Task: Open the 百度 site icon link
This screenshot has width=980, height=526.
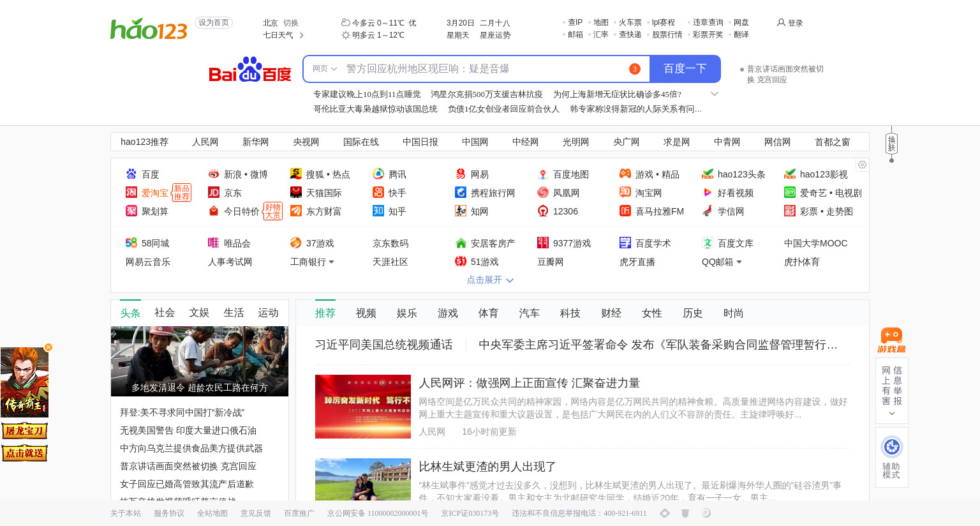Action: click(131, 174)
